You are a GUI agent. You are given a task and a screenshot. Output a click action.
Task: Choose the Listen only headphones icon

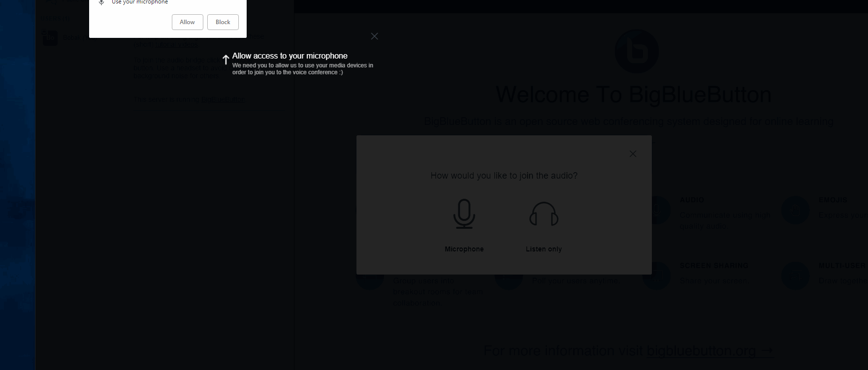tap(544, 214)
